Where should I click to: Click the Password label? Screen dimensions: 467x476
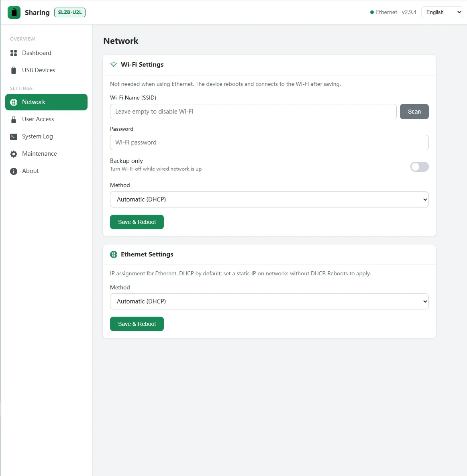click(x=121, y=129)
